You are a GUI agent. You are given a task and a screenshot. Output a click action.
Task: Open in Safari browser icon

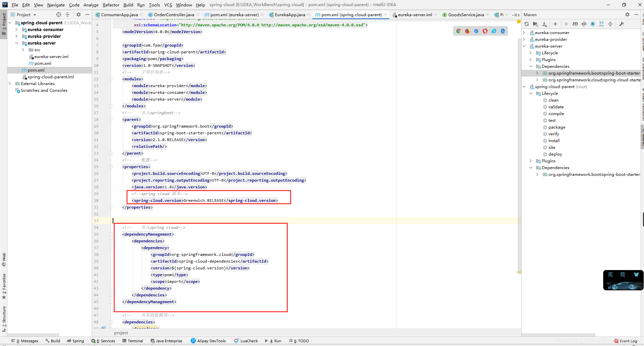pyautogui.click(x=476, y=31)
